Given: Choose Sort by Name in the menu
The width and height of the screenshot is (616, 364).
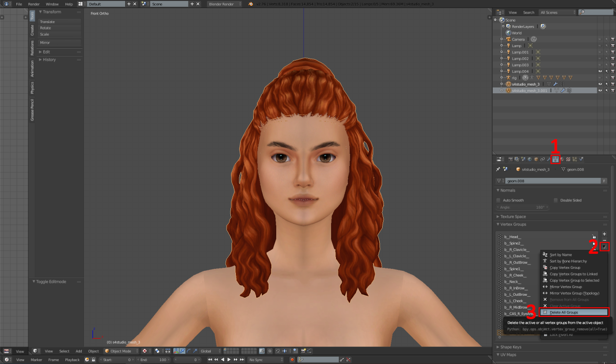Looking at the screenshot, I should click(574, 255).
